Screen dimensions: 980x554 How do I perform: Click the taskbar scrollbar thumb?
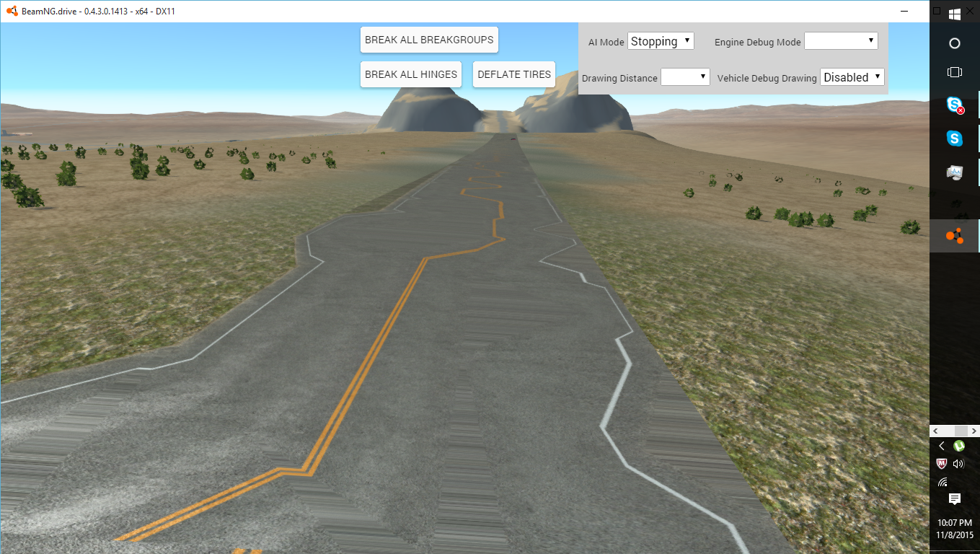960,431
